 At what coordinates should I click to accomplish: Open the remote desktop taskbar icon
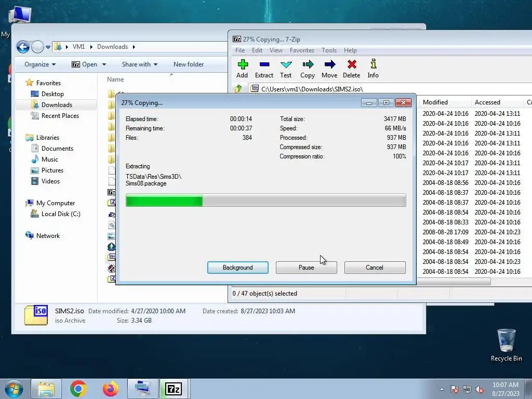[142, 389]
